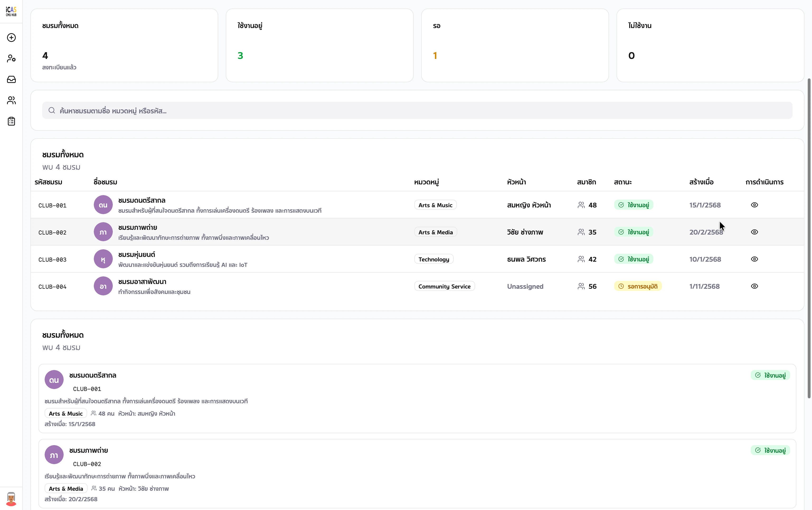The width and height of the screenshot is (812, 510).
Task: Select the ใช้งานอยู่ active stat card
Action: (319, 45)
